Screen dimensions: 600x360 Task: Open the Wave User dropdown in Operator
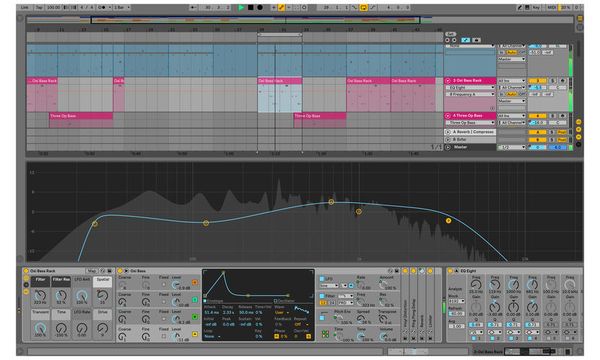coord(282,313)
